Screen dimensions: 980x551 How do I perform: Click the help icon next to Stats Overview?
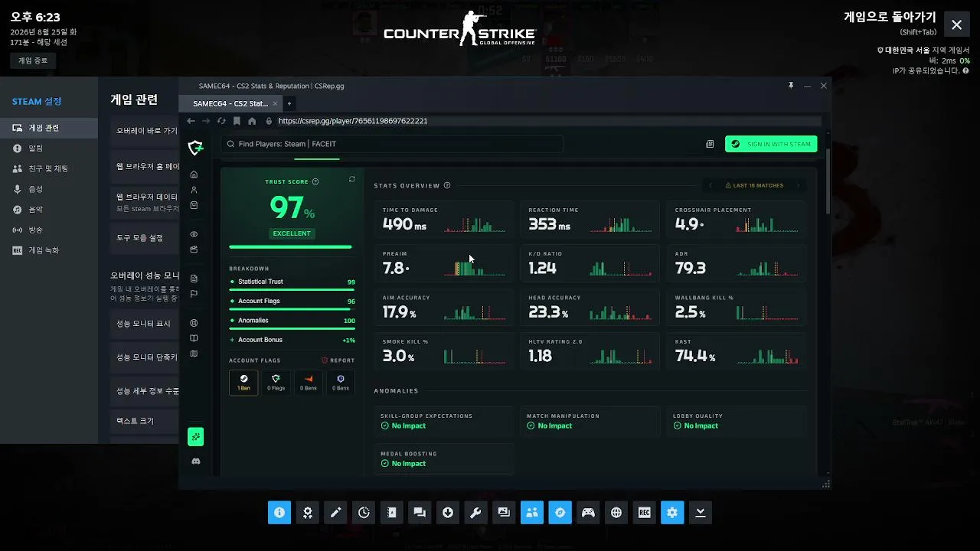click(x=447, y=185)
